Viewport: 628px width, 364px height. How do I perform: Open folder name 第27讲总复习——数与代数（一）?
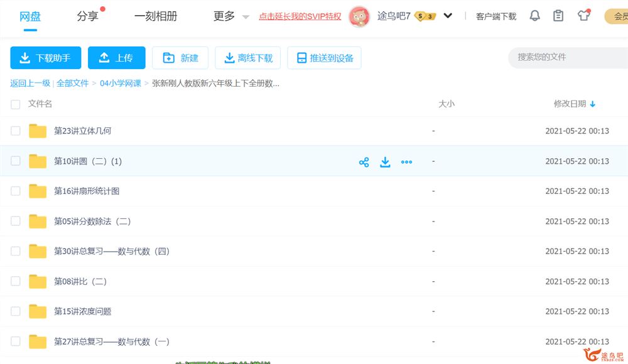[112, 341]
